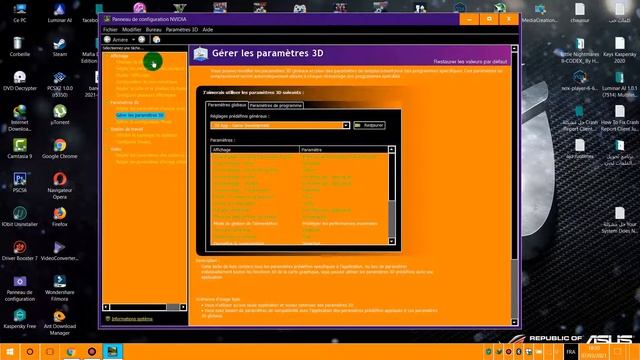Open the Modifier menu
This screenshot has height=360, width=640.
pos(131,30)
